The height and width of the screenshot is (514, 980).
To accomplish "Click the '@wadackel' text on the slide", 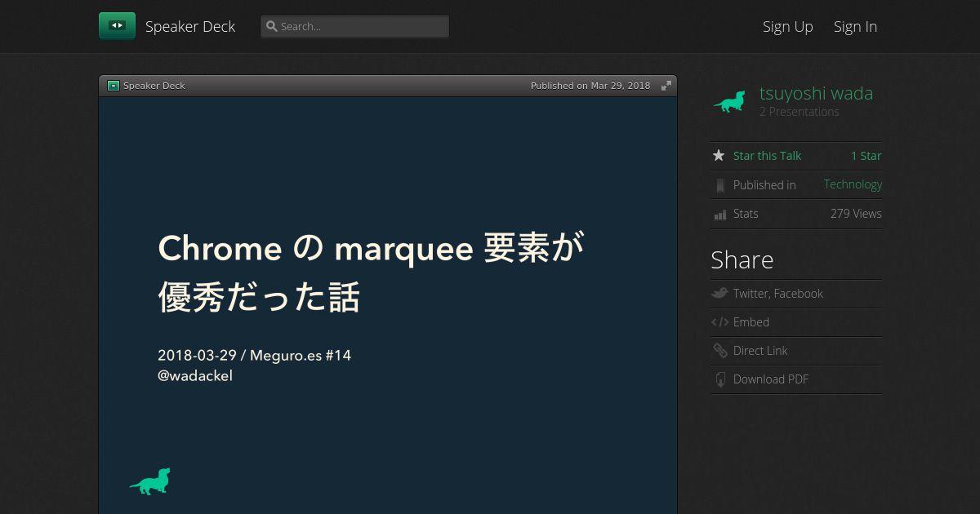I will click(x=195, y=375).
